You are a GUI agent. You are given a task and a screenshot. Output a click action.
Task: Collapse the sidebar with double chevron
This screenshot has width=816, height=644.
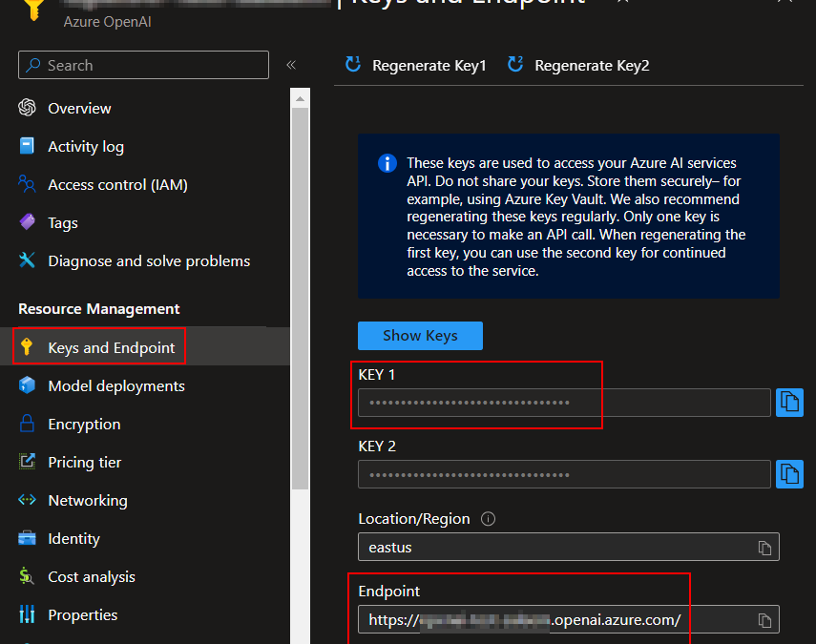(291, 65)
